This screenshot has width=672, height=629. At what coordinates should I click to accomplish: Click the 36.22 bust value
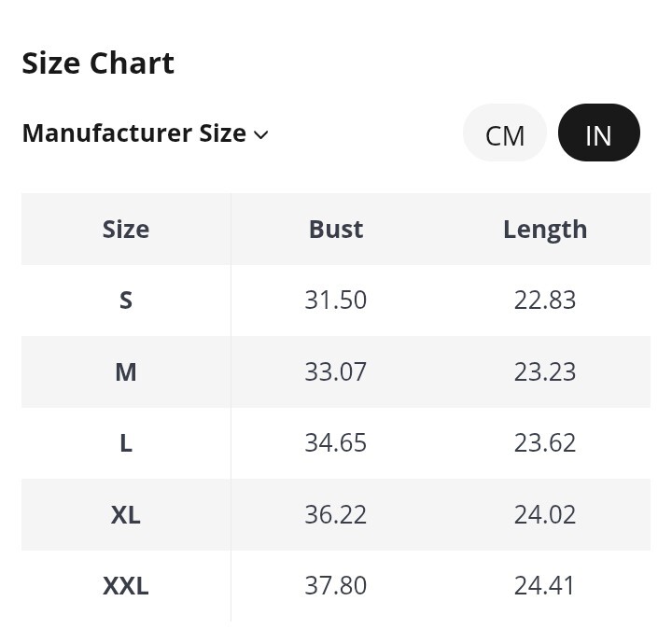coord(336,514)
